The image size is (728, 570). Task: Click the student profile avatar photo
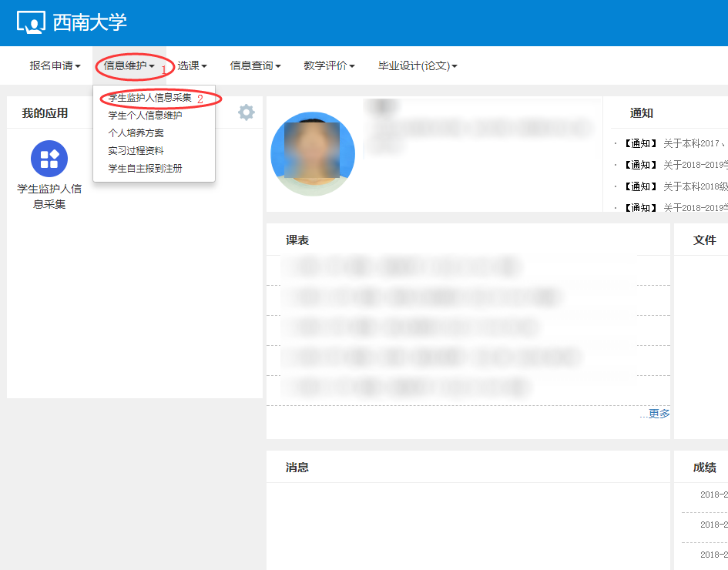pyautogui.click(x=313, y=153)
